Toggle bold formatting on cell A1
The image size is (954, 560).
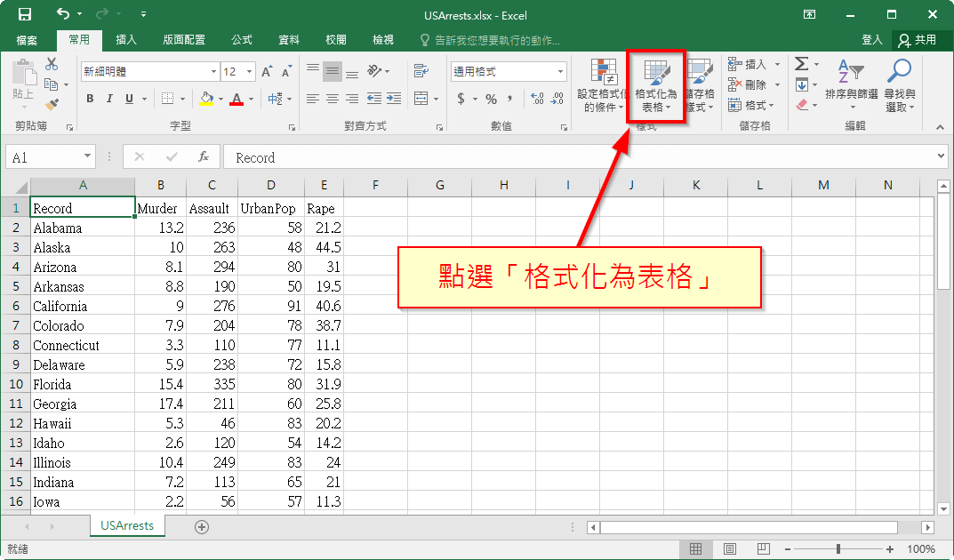point(89,99)
